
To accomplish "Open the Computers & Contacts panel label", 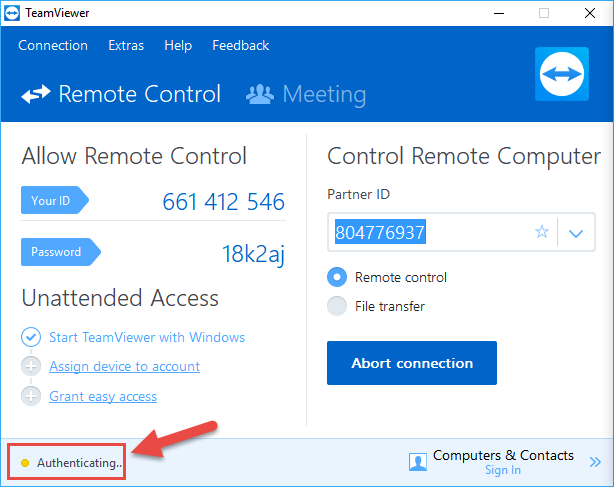I will click(x=503, y=455).
